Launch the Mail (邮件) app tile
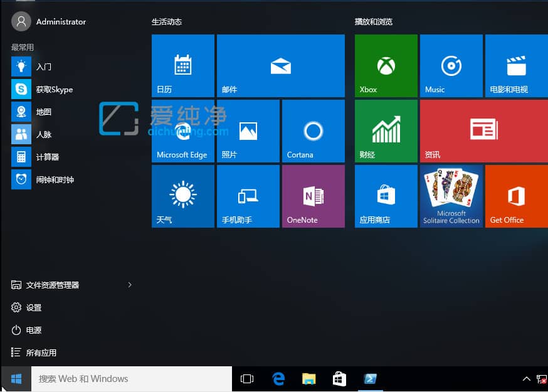This screenshot has width=548, height=392. [280, 65]
